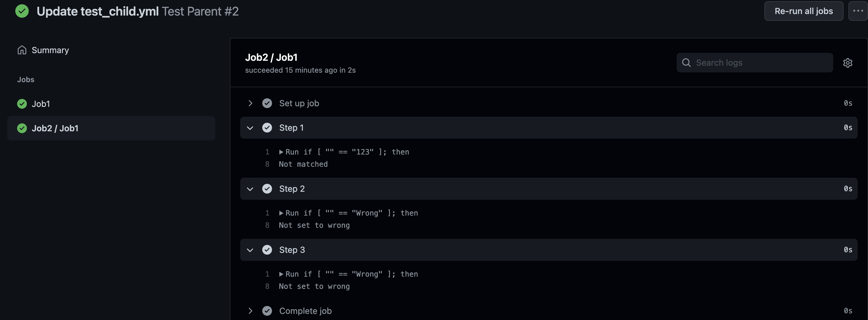
Task: Collapse the Step 1 log section
Action: (x=250, y=128)
